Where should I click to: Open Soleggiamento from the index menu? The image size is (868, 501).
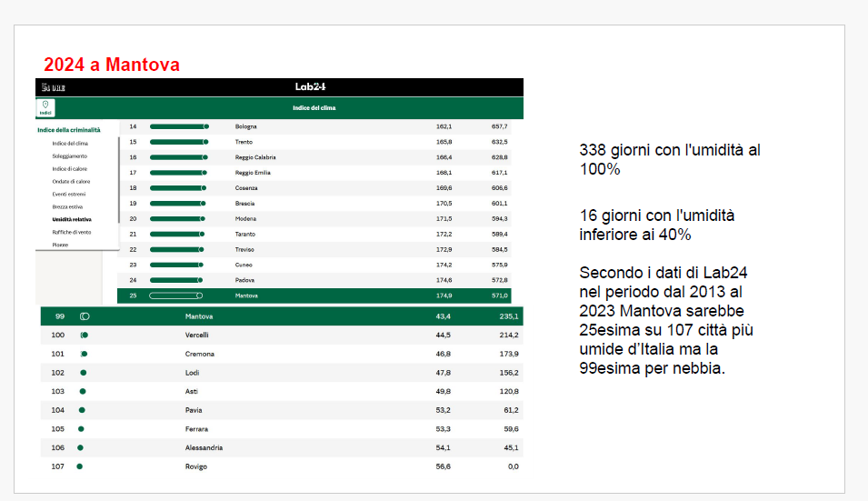pyautogui.click(x=70, y=155)
